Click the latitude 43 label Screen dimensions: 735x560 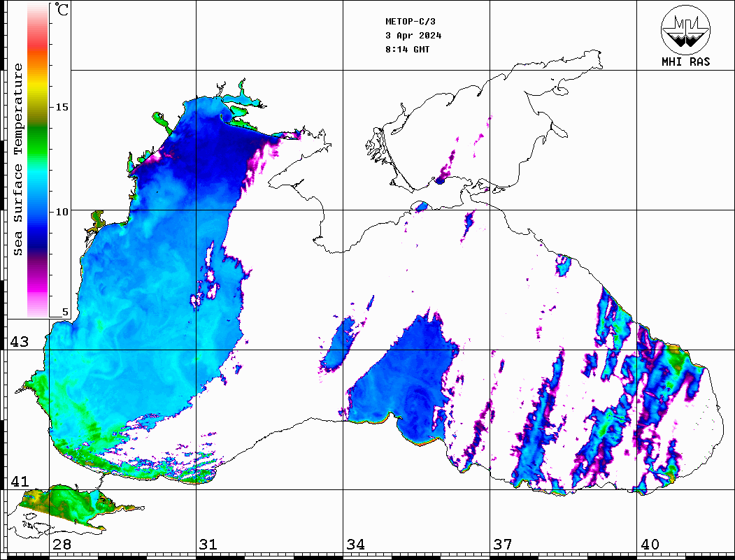[19, 342]
